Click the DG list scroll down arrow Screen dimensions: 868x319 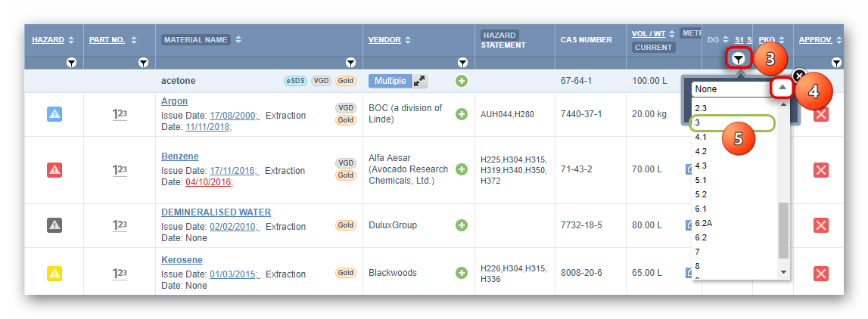(x=783, y=272)
